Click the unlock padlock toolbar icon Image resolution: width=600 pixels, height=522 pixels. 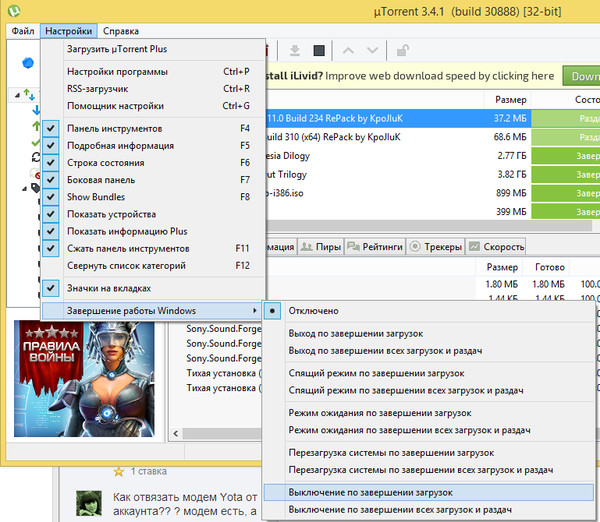tap(403, 50)
